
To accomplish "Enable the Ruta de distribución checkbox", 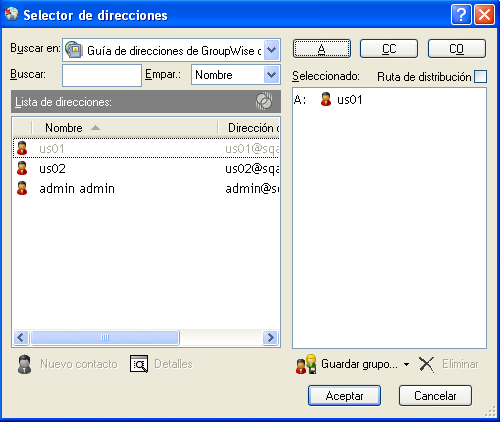I will 480,76.
